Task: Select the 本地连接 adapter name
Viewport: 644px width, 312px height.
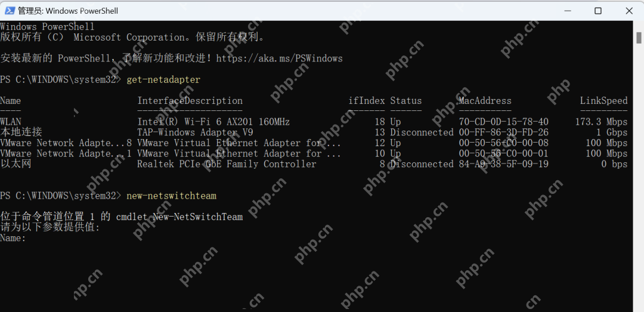Action: (21, 132)
